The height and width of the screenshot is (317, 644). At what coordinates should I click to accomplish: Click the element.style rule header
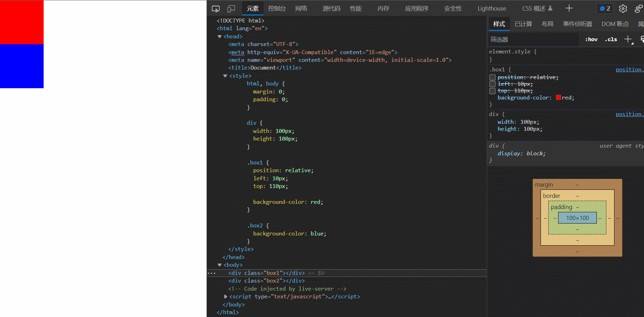[x=513, y=52]
